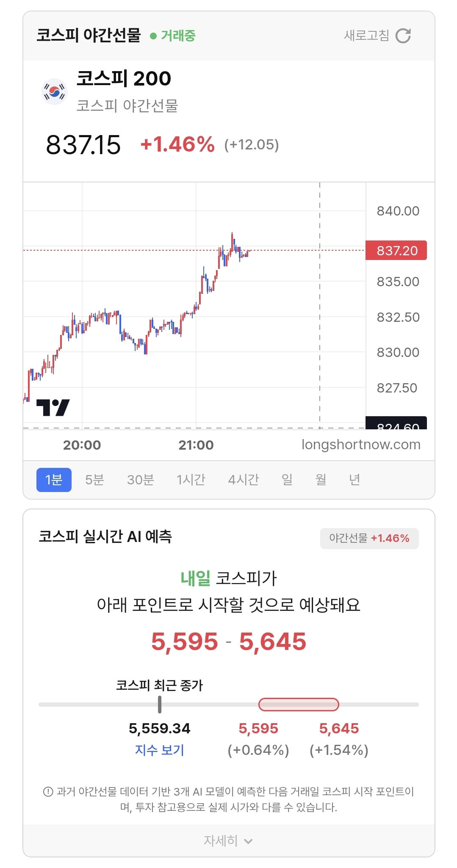Viewport: 457px width, 868px height.
Task: Open the TradingView logo on chart
Action: click(x=53, y=408)
